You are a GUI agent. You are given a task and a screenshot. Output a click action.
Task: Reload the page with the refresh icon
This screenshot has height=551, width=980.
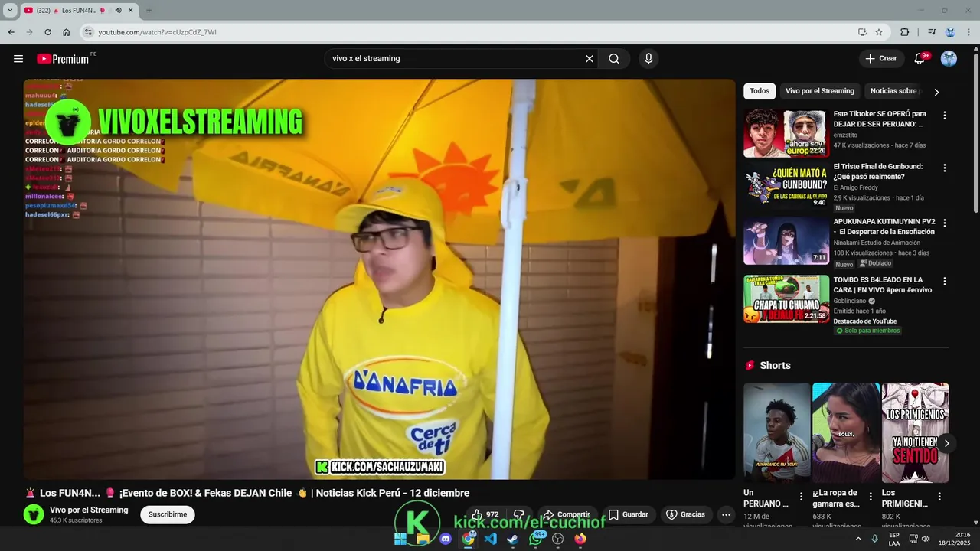pos(47,32)
